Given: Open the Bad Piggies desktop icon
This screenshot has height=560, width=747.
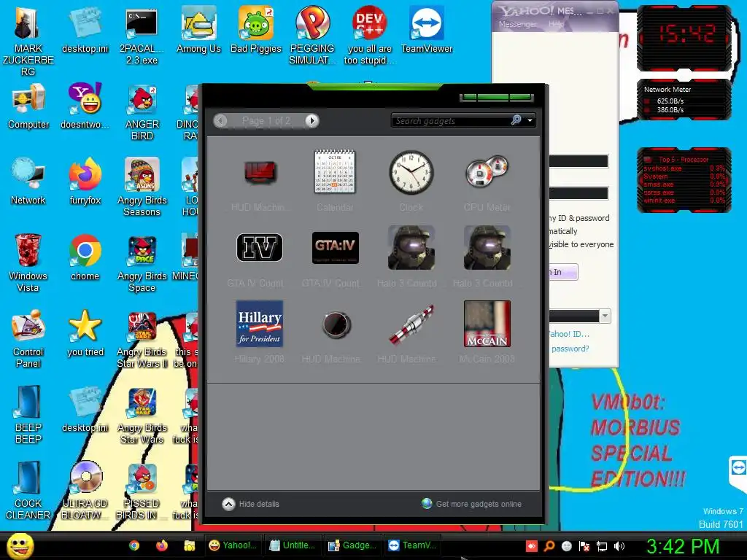Looking at the screenshot, I should coord(256,31).
